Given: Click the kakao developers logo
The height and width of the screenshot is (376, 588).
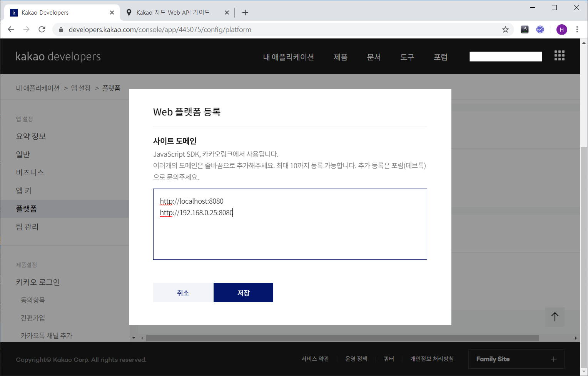Looking at the screenshot, I should 58,57.
